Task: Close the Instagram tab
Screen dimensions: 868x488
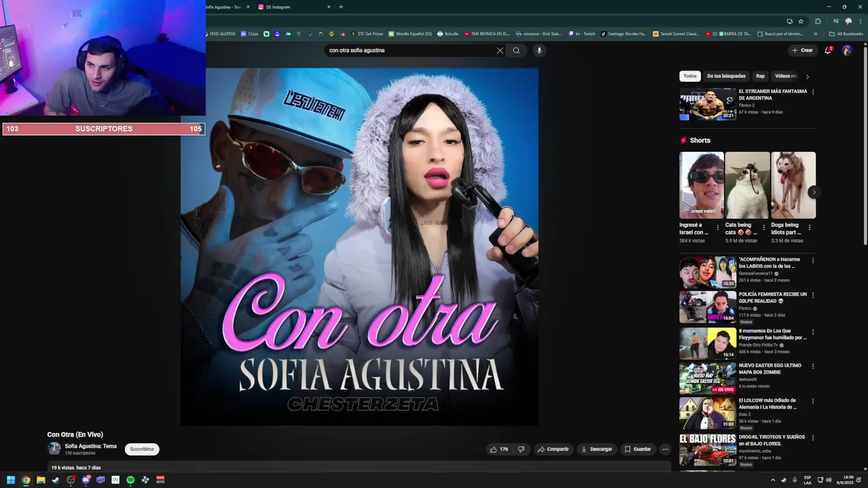Action: pos(329,7)
